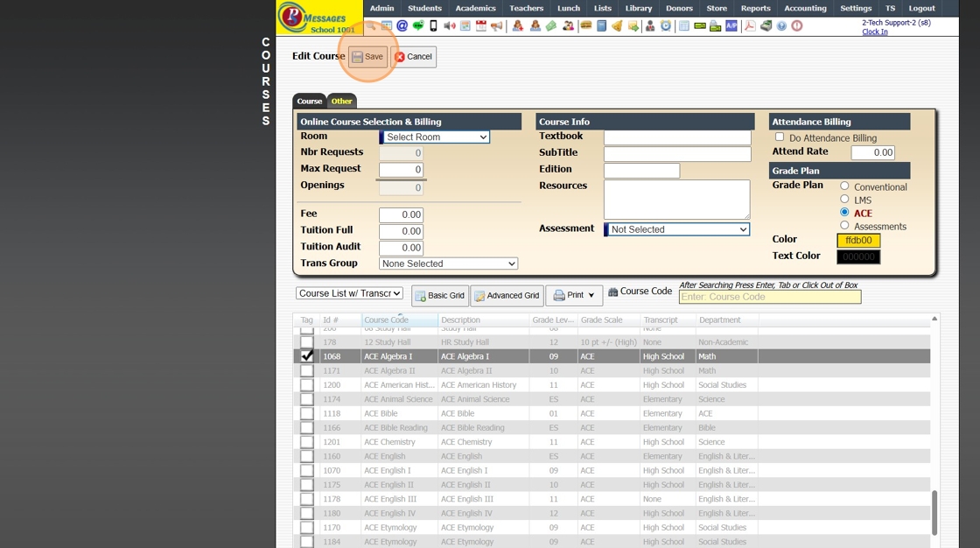Select Conventional grade plan radio button
Image resolution: width=980 pixels, height=548 pixels.
844,186
